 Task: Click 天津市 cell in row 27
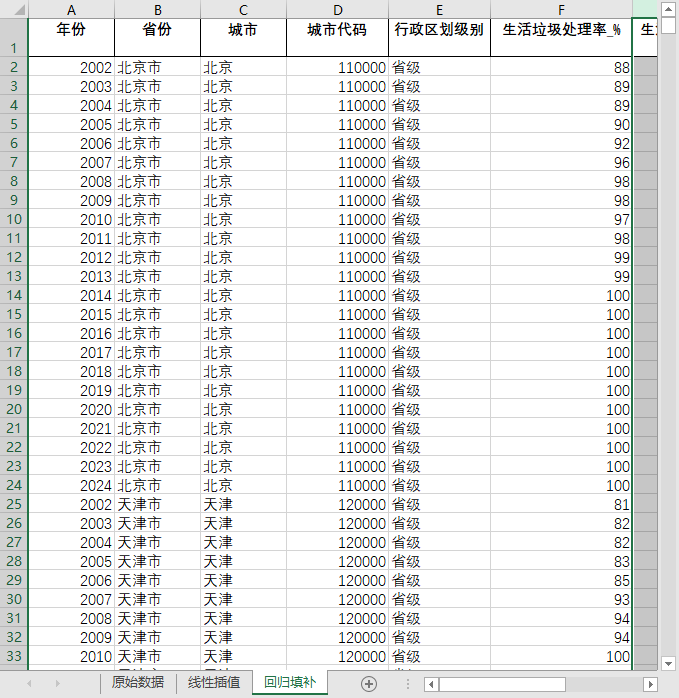[x=157, y=542]
